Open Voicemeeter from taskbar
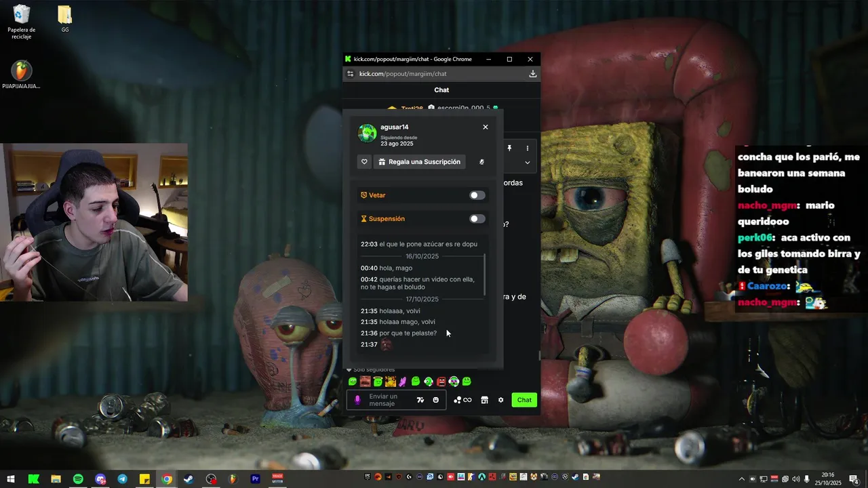 click(x=277, y=479)
